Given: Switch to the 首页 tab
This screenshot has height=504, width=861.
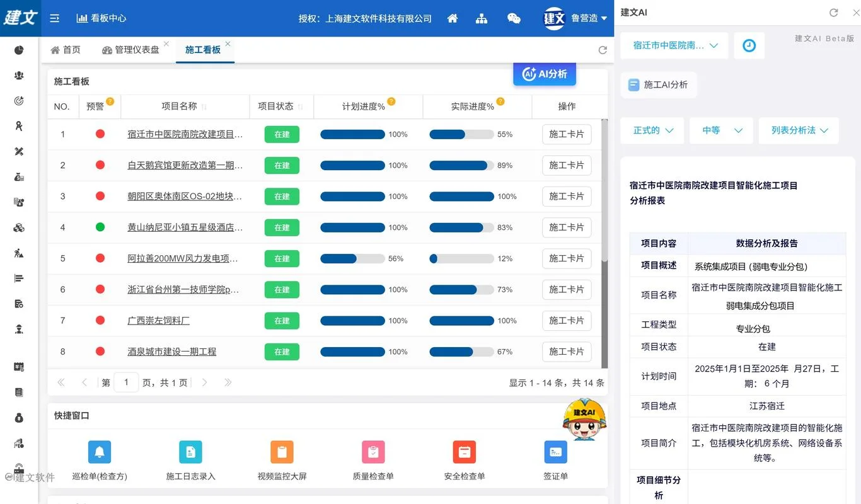Looking at the screenshot, I should tap(66, 50).
